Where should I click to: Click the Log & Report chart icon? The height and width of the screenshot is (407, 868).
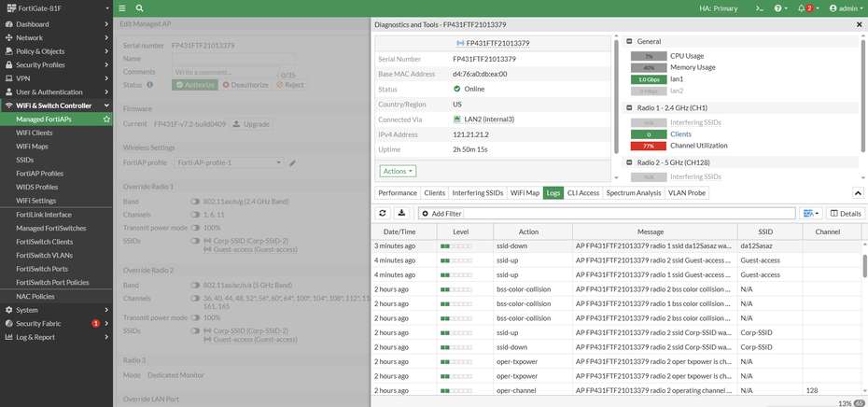[x=8, y=337]
